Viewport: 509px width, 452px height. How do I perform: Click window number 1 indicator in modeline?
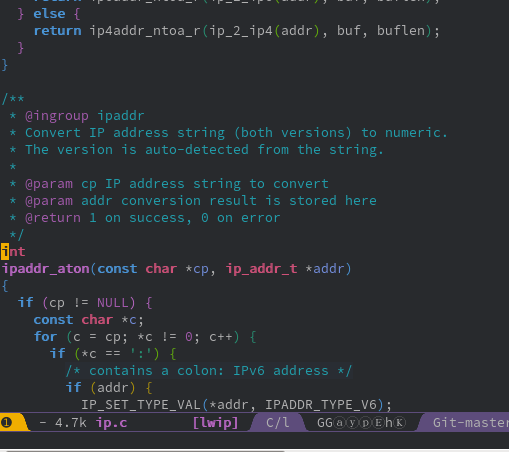pyautogui.click(x=6, y=423)
